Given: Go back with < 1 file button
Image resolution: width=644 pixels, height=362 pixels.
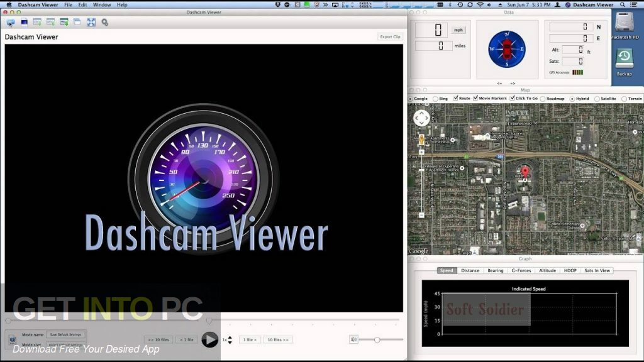Looking at the screenshot, I should pos(186,339).
